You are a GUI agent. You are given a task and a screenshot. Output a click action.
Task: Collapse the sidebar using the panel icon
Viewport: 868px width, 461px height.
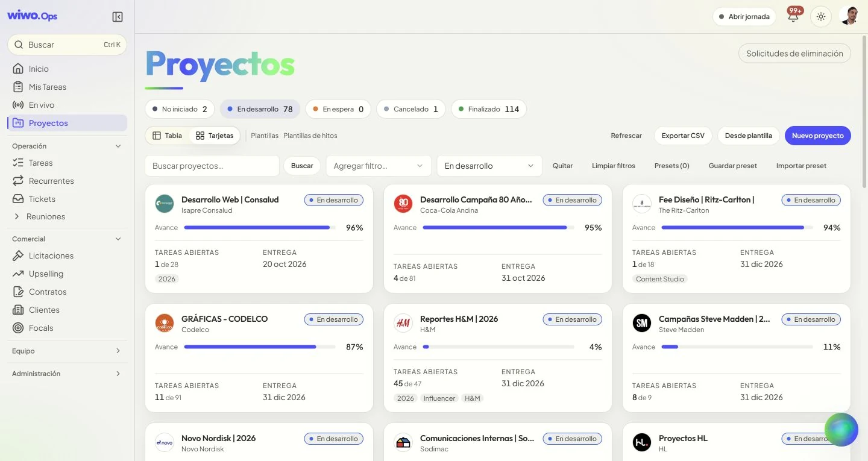pyautogui.click(x=118, y=17)
